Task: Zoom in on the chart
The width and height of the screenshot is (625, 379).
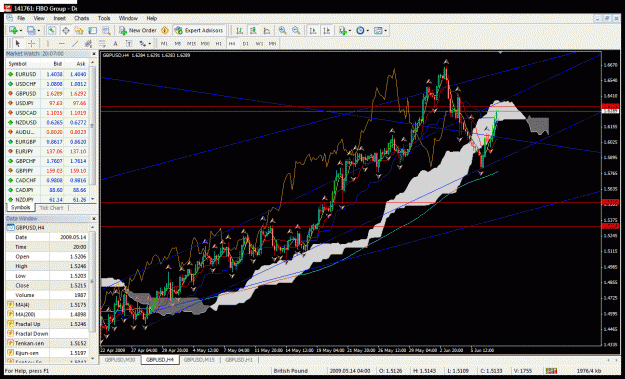Action: click(283, 30)
